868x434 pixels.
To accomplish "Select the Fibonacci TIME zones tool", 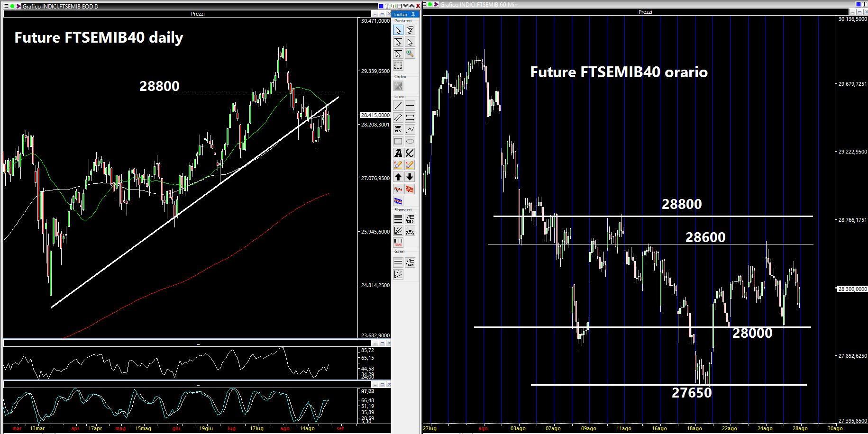I will coord(398,243).
